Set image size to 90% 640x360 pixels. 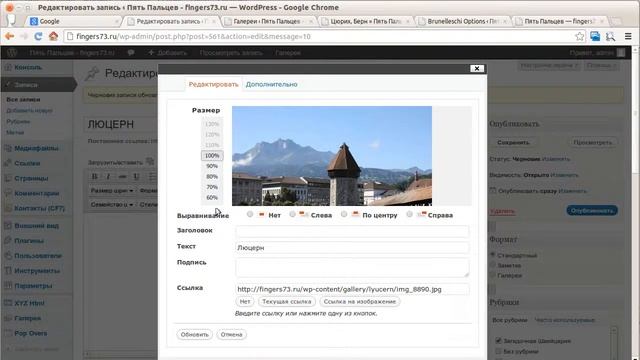212,166
